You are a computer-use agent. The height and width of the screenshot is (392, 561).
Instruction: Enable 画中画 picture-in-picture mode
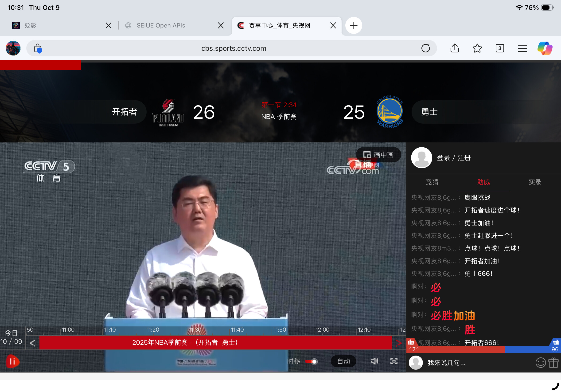[378, 155]
